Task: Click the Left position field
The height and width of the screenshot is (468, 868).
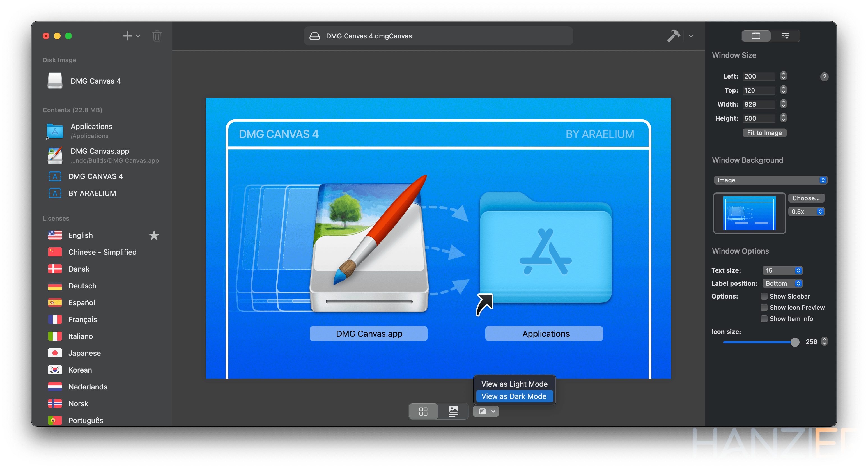Action: coord(759,76)
